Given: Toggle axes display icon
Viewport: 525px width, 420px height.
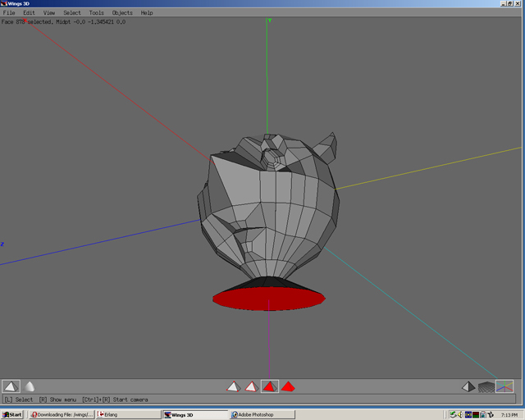Looking at the screenshot, I should (504, 386).
